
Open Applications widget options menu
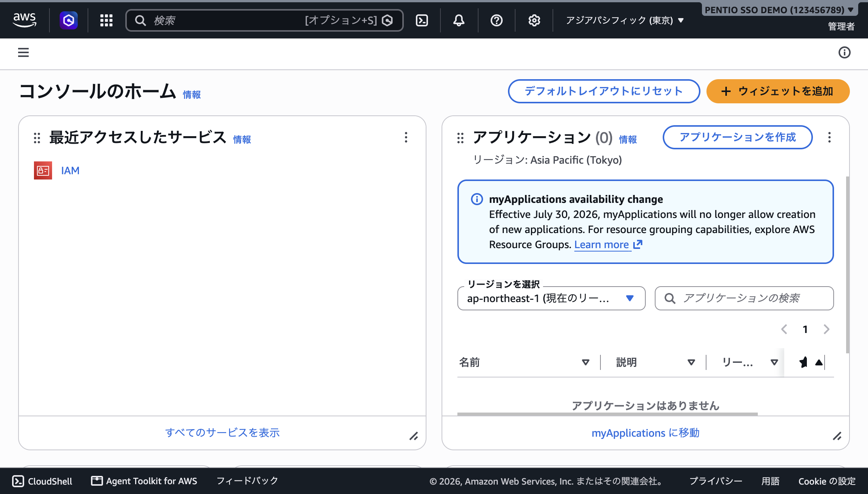(830, 137)
